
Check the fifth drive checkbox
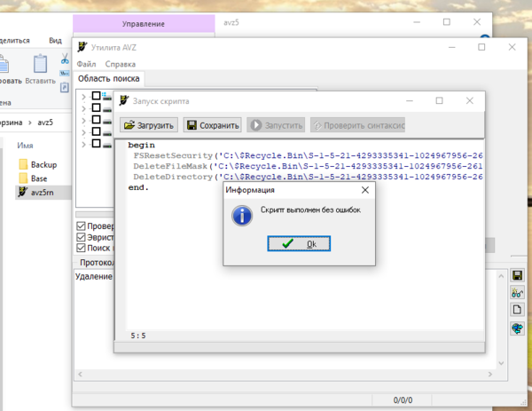(x=96, y=143)
